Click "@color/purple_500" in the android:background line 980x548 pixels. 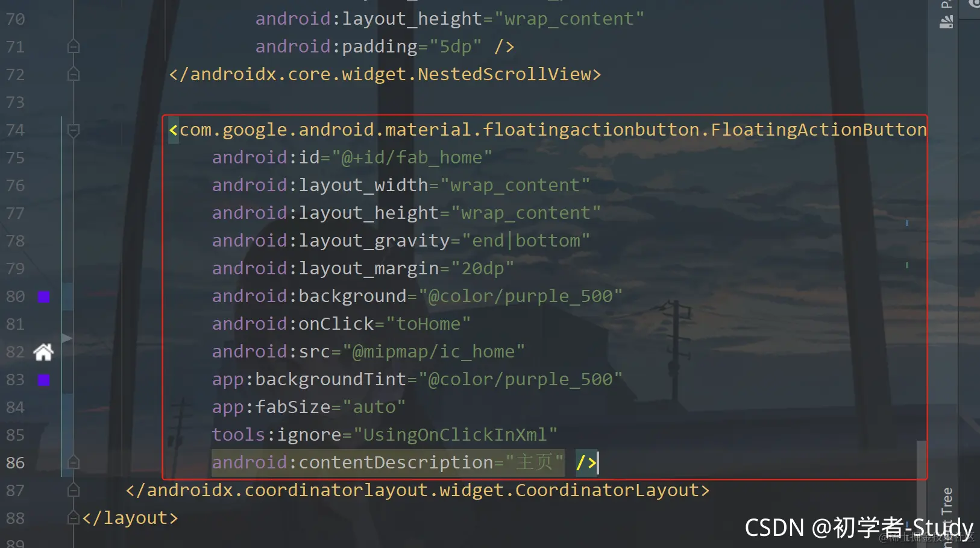(x=520, y=297)
